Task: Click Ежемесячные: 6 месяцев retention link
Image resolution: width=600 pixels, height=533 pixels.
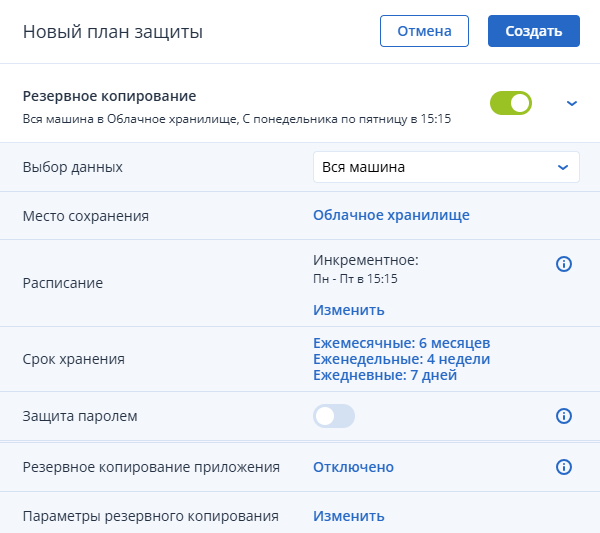Action: (401, 343)
